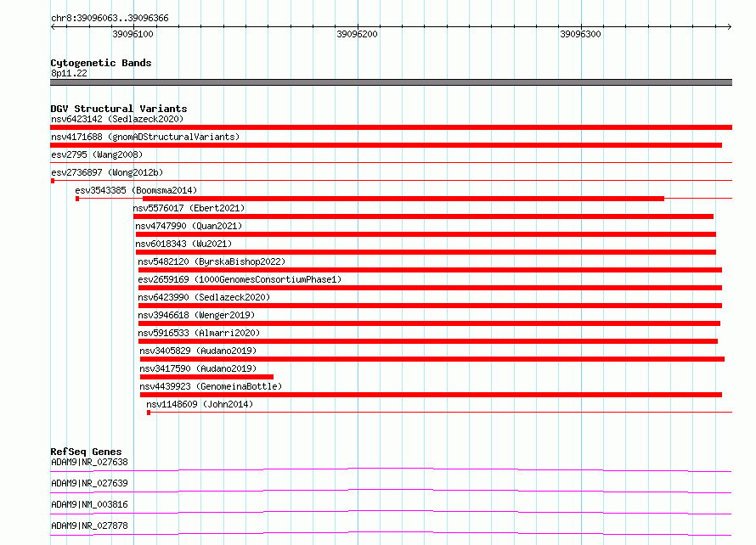Image resolution: width=756 pixels, height=545 pixels.
Task: Click the Cytogenetic Bands track title
Action: (101, 63)
